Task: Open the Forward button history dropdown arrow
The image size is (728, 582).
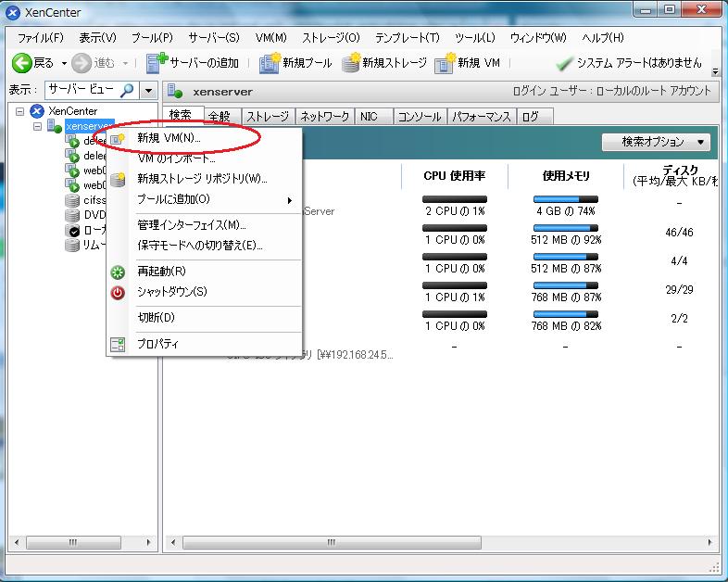Action: coord(125,63)
